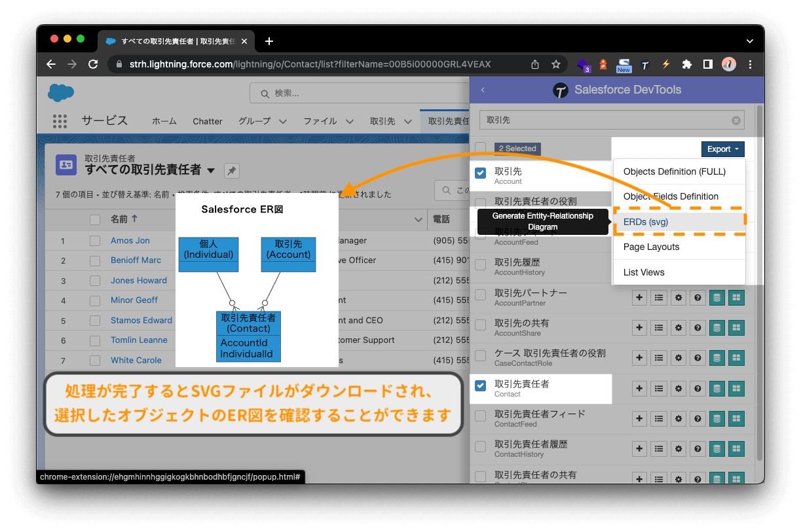
Task: Switch to the Chatter tab
Action: pos(207,121)
